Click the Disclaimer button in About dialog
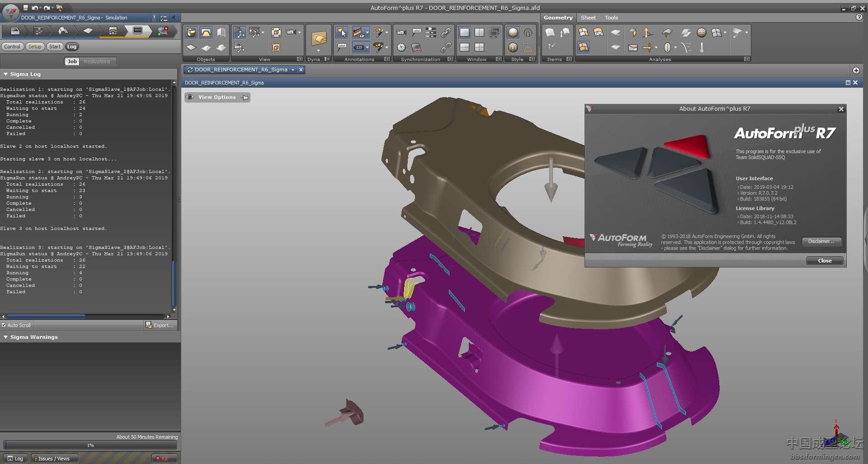 pos(821,242)
